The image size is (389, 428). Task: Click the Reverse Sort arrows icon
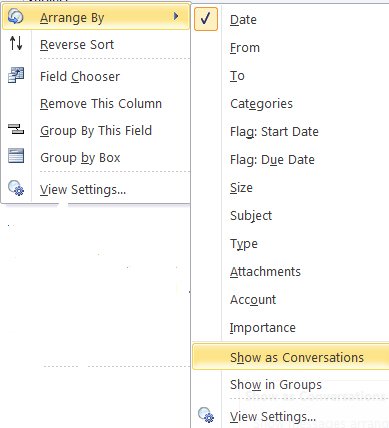pyautogui.click(x=16, y=43)
